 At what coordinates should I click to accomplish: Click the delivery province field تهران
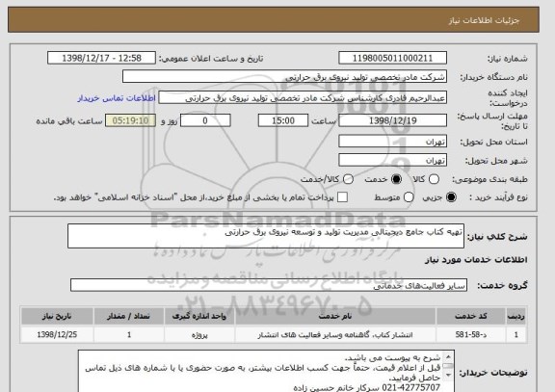click(x=392, y=142)
